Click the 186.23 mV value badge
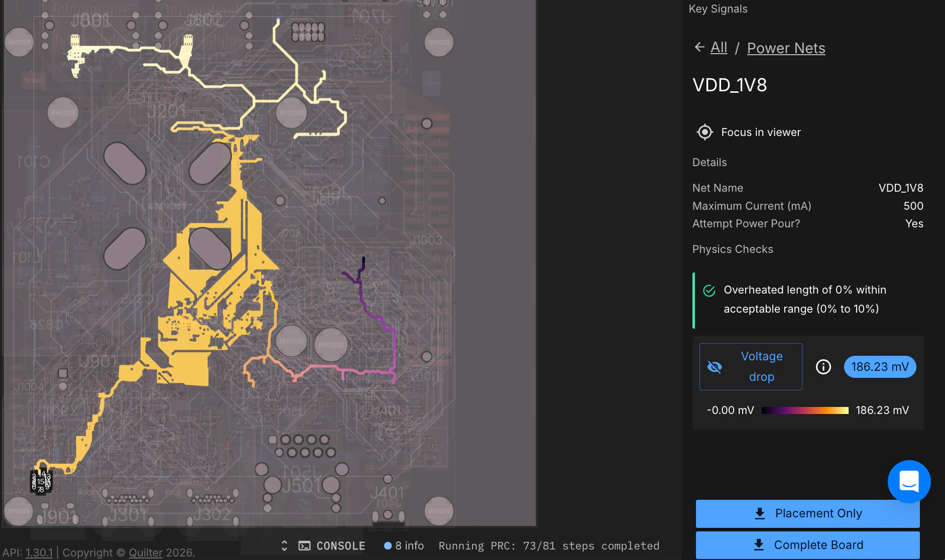 point(880,367)
